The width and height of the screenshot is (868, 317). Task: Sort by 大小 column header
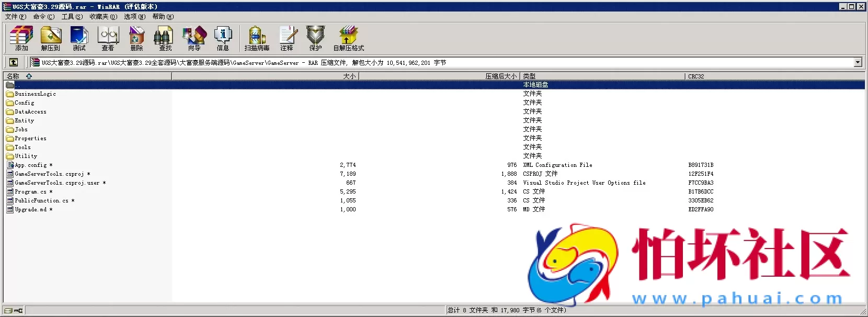pos(265,76)
